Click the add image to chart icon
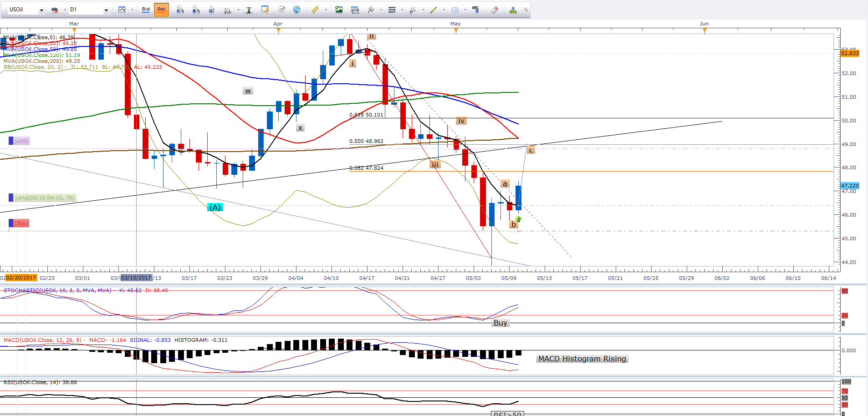The width and height of the screenshot is (868, 416). click(339, 10)
